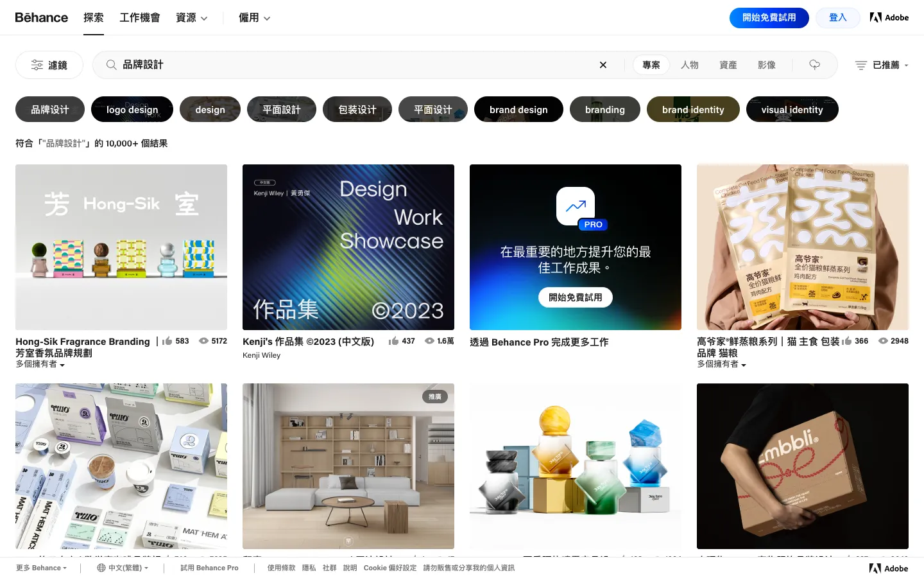
Task: Click the views eye icon on 高爷家 project
Action: 884,341
